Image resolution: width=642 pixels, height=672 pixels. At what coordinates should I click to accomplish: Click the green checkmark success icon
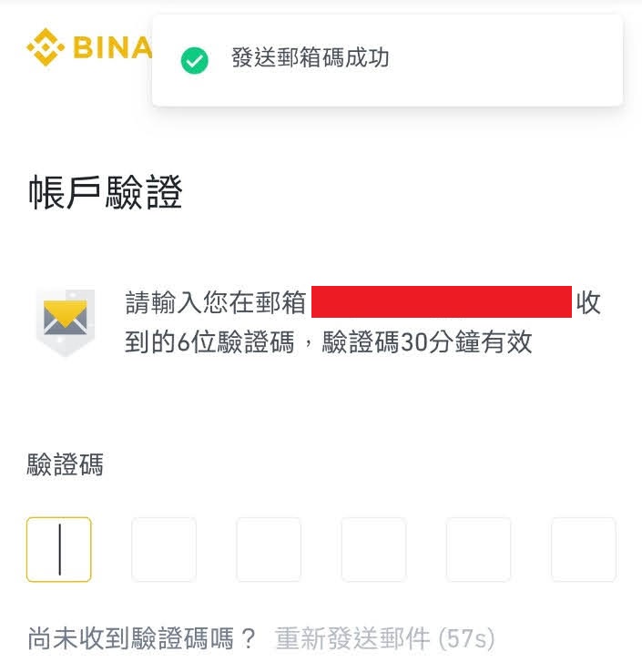[x=195, y=60]
